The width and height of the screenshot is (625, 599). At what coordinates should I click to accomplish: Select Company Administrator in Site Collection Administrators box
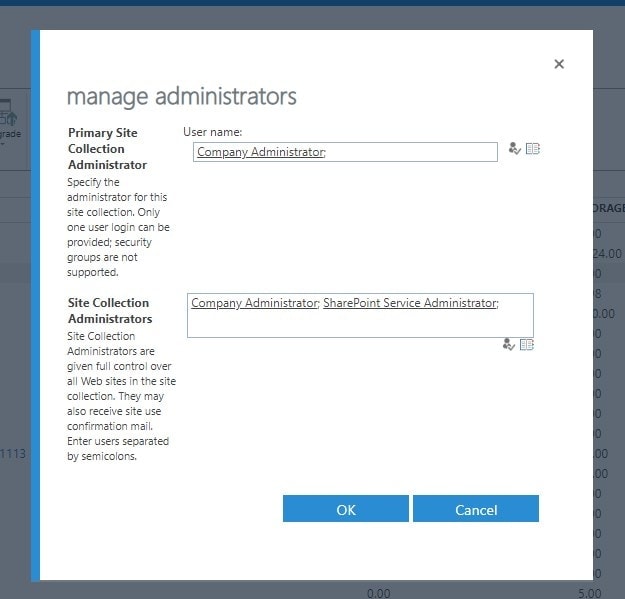tap(254, 303)
